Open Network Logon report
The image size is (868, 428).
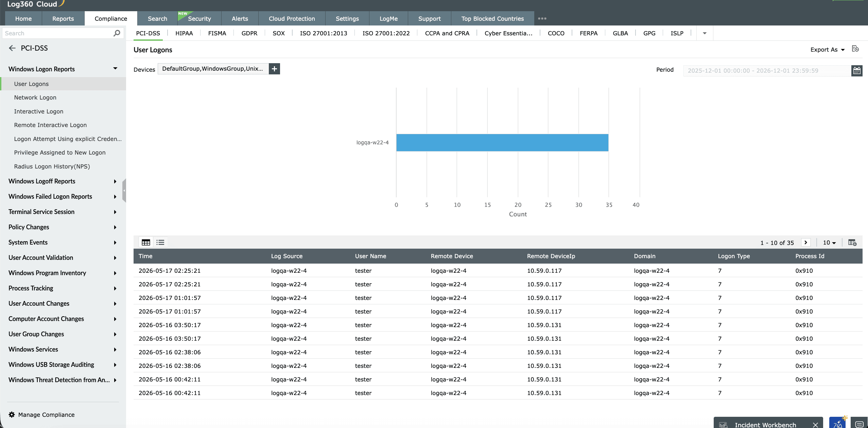(x=35, y=97)
